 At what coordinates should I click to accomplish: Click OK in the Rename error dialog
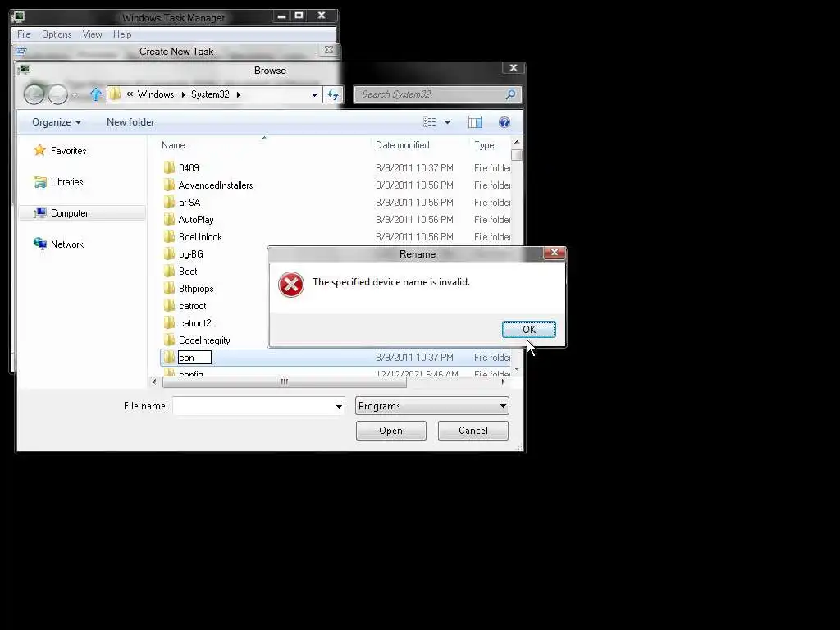[529, 330]
